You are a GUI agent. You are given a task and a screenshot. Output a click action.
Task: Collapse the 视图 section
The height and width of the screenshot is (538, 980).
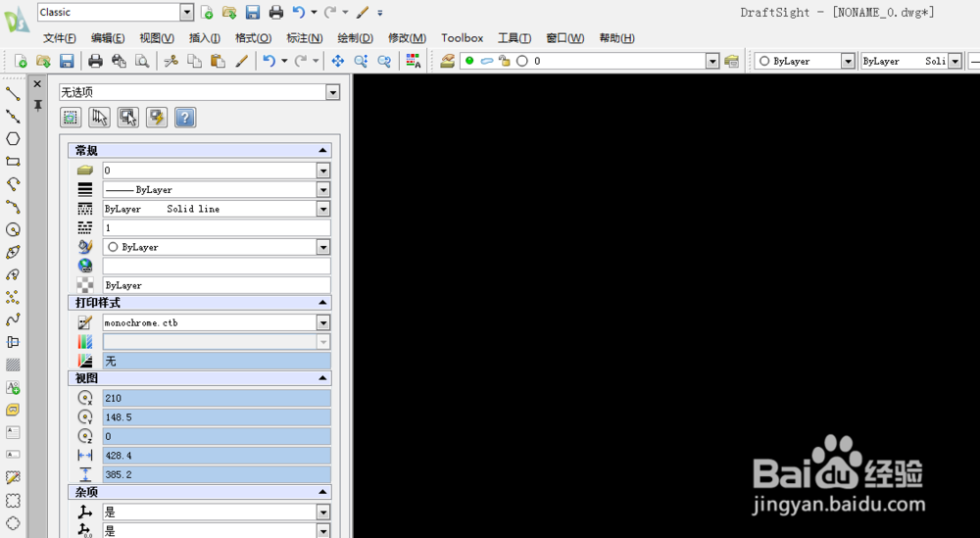click(x=322, y=378)
